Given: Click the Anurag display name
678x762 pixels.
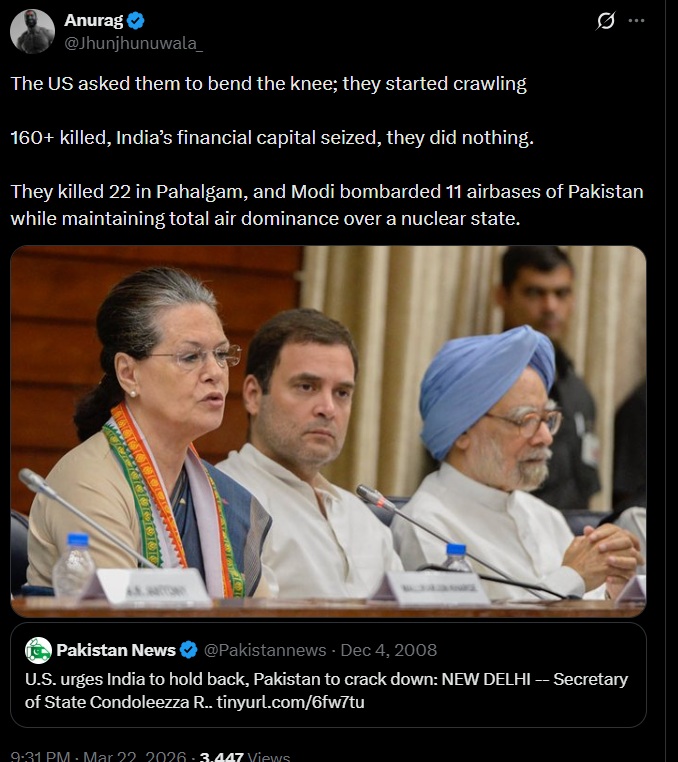Looking at the screenshot, I should click(x=93, y=20).
